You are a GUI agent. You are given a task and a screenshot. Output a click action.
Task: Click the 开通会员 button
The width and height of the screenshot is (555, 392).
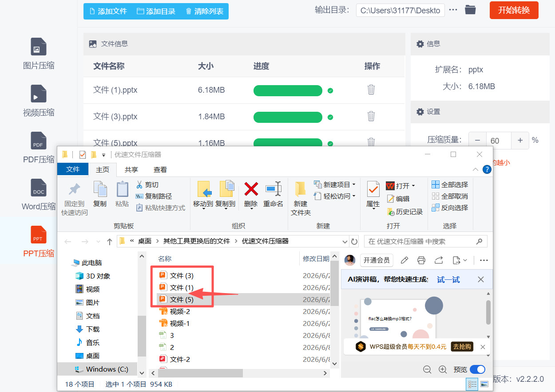pyautogui.click(x=377, y=260)
